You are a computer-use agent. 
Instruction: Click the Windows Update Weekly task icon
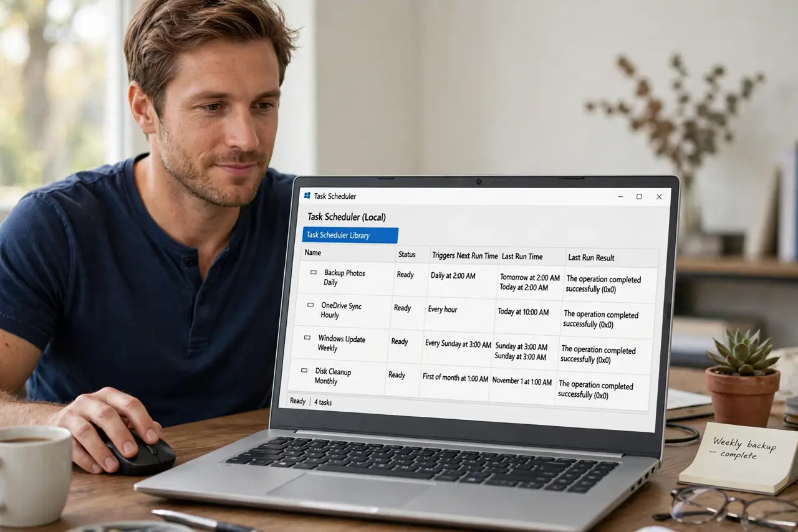click(x=307, y=338)
